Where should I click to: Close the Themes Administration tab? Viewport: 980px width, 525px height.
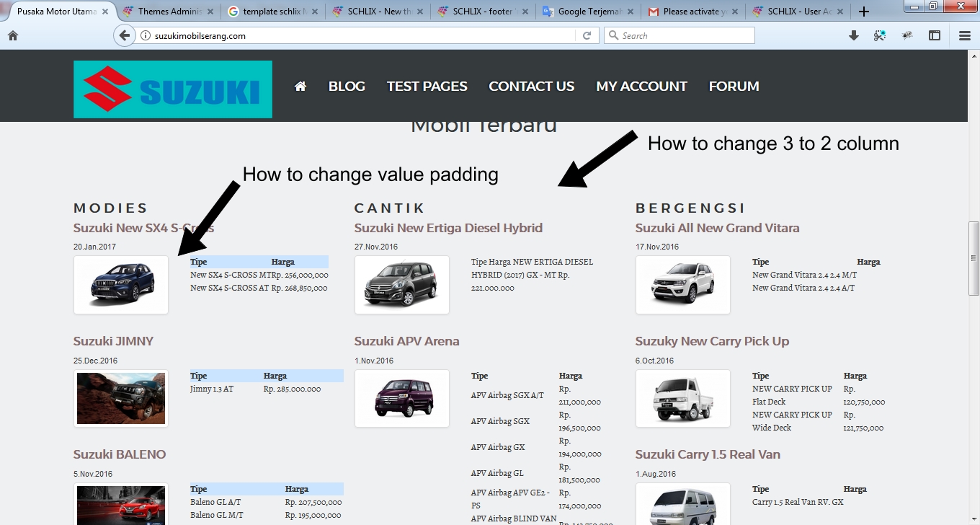[x=210, y=12]
